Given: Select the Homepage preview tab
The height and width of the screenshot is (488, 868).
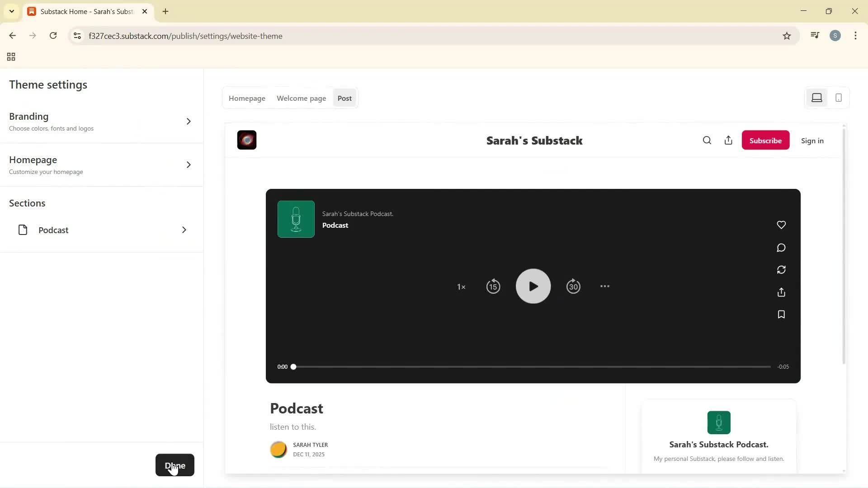Looking at the screenshot, I should [247, 99].
